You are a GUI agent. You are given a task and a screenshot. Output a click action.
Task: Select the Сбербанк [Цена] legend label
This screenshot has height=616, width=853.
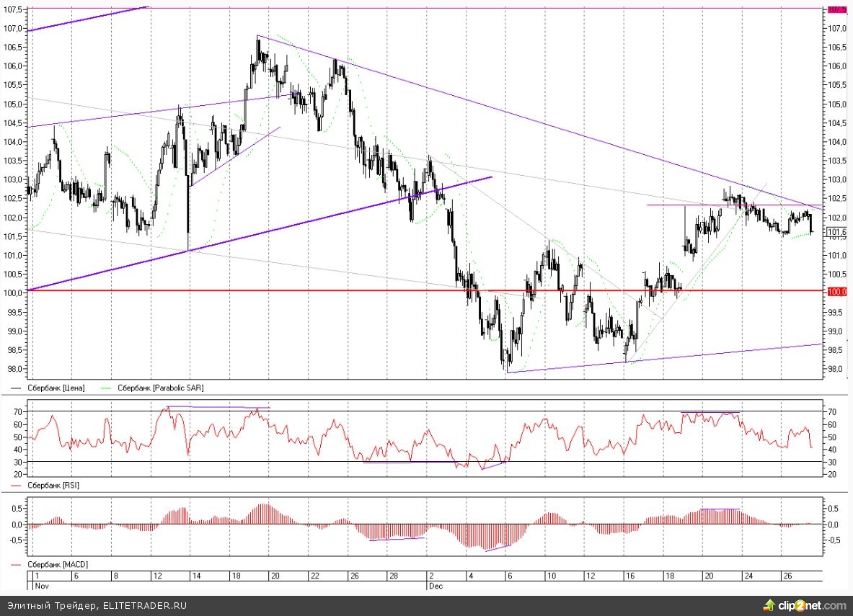click(56, 388)
